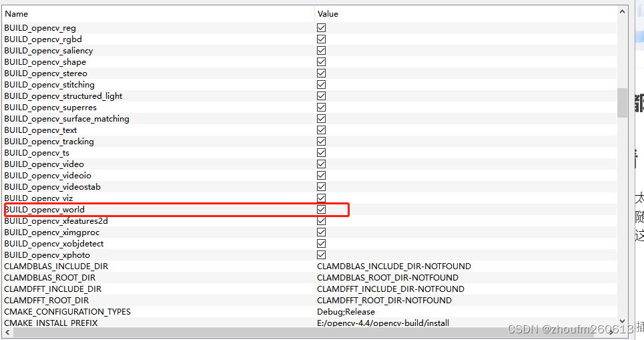Select the BUILD_opencv_ts name entry

37,152
